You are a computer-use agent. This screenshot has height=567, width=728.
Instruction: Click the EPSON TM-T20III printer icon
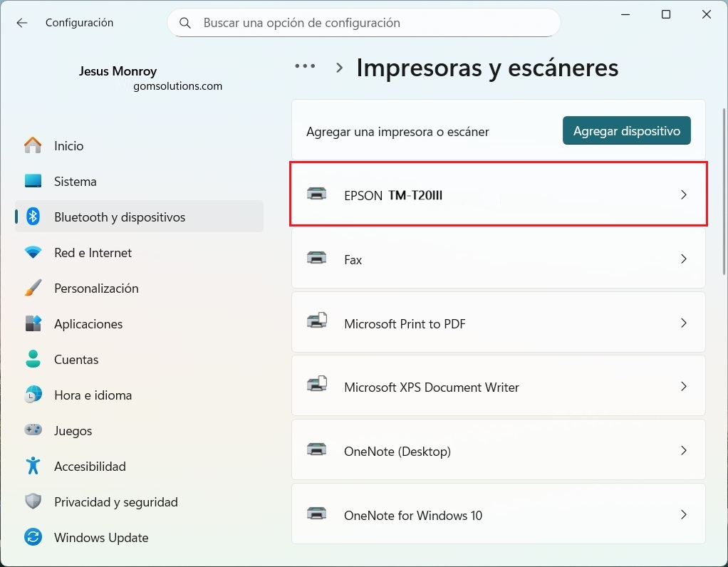pyautogui.click(x=317, y=194)
